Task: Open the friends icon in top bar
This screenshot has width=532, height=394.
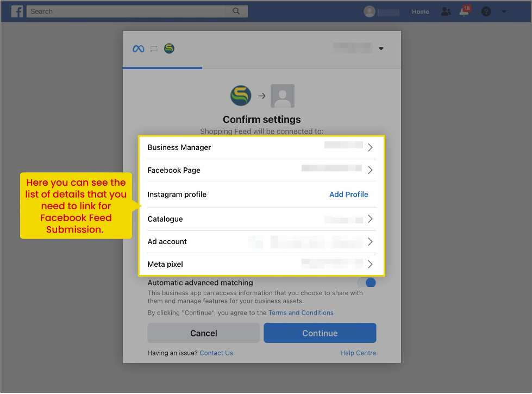Action: tap(446, 11)
